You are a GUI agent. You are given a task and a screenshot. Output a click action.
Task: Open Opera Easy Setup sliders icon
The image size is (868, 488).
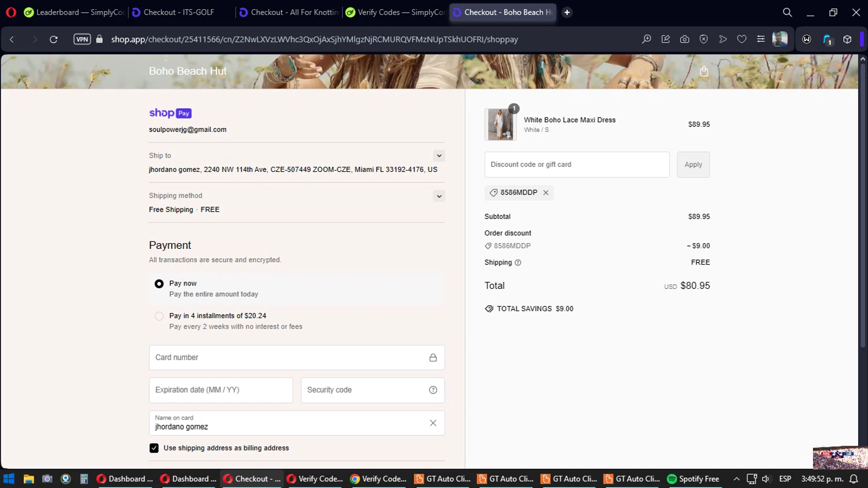(x=761, y=39)
